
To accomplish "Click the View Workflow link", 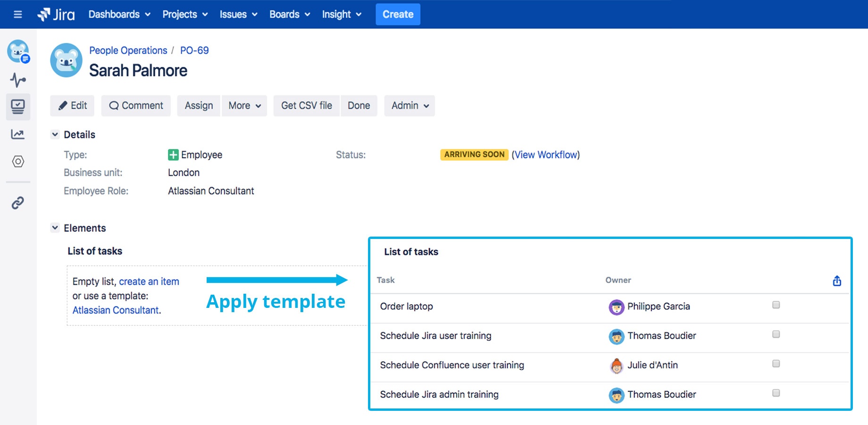I will coord(546,155).
